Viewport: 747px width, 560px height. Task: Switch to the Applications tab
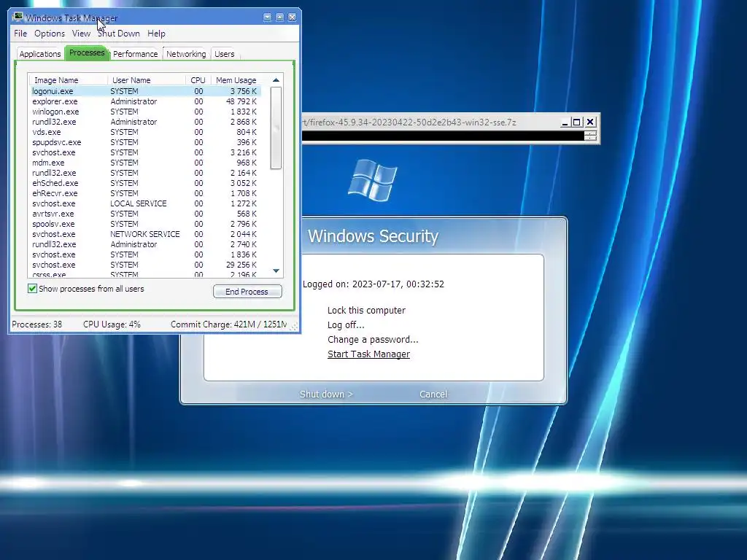point(40,54)
